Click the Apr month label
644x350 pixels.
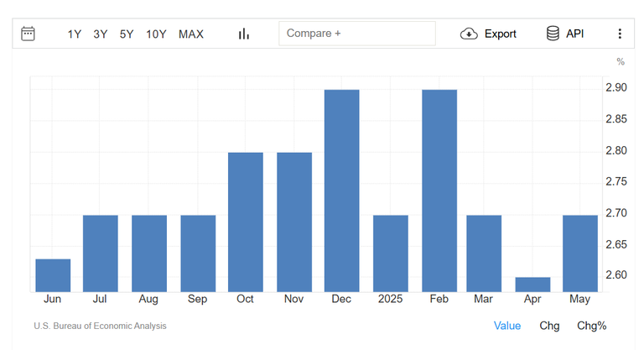point(532,299)
